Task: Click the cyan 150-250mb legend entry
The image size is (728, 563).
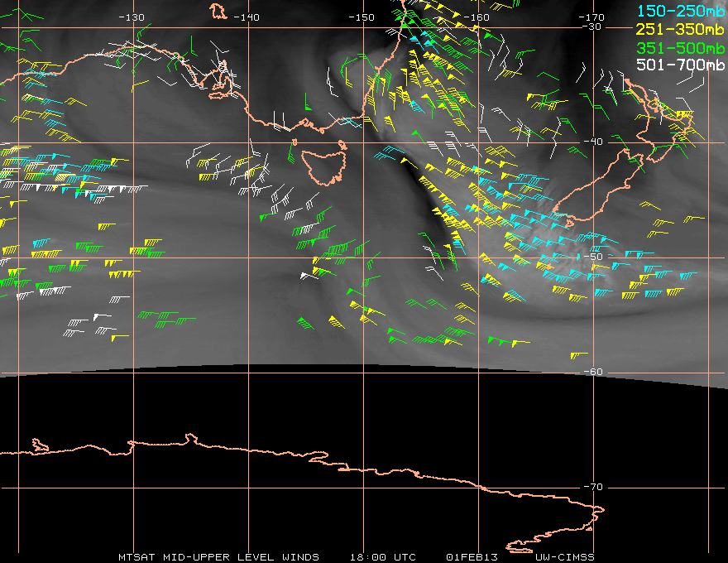Action: point(680,11)
